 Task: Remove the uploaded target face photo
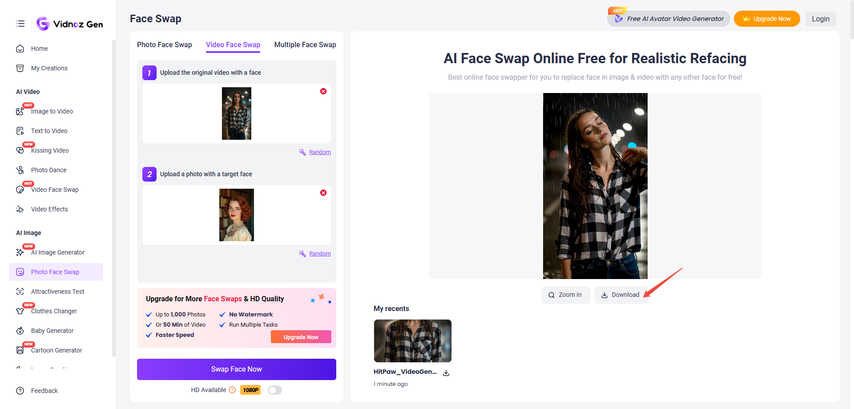click(x=323, y=193)
